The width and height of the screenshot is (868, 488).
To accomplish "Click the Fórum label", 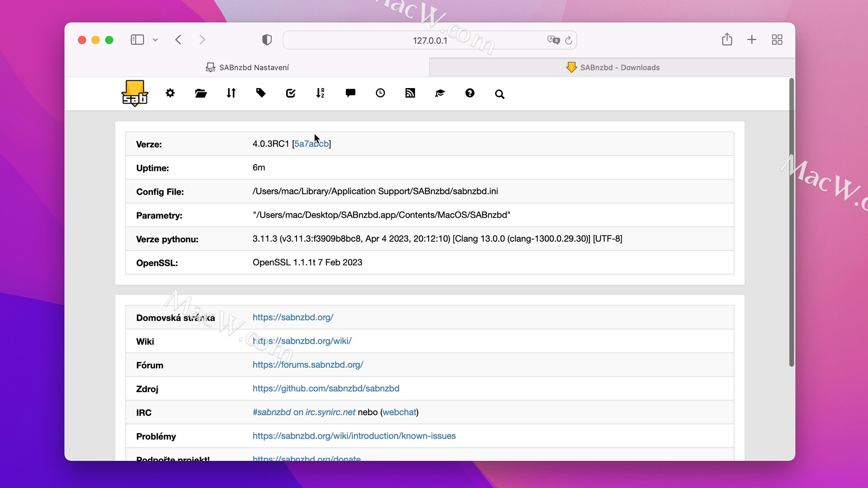I will coord(150,365).
